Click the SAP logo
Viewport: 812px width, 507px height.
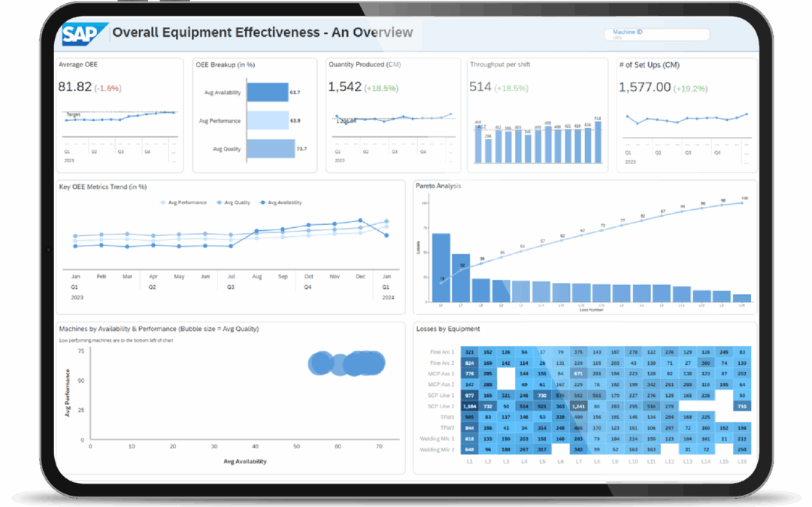(x=83, y=33)
